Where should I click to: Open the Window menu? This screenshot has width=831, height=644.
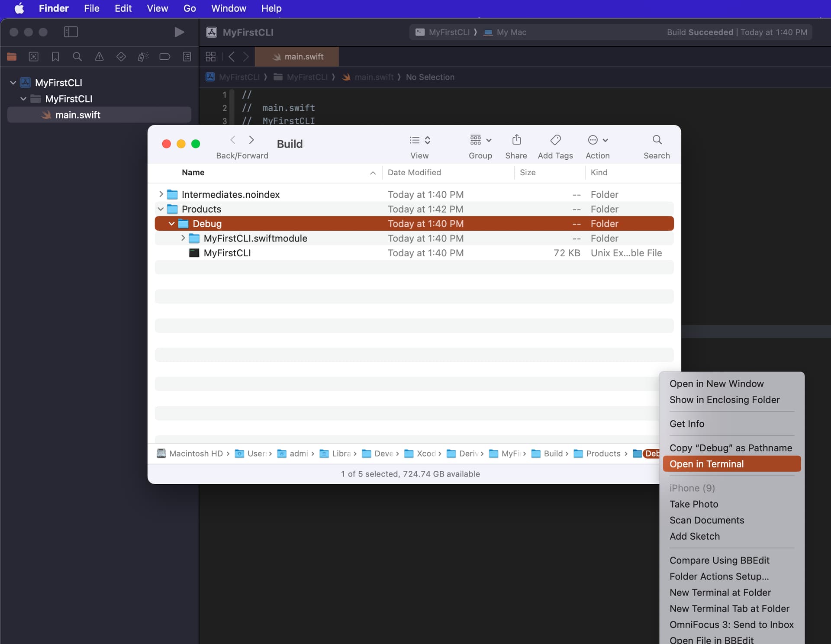point(229,8)
